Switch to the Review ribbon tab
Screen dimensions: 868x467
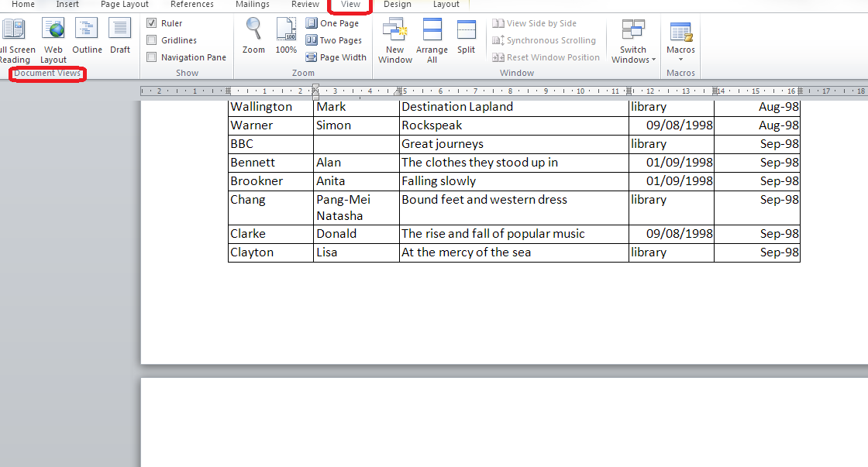305,5
